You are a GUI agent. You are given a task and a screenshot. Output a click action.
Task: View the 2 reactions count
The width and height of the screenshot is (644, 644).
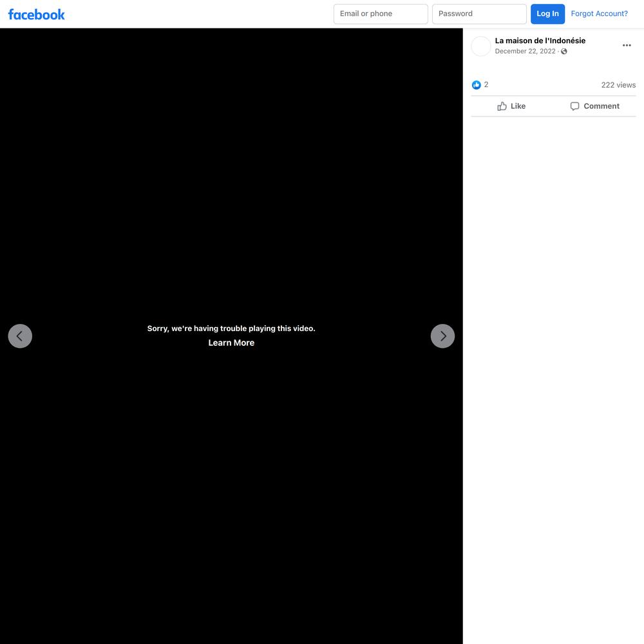(486, 84)
